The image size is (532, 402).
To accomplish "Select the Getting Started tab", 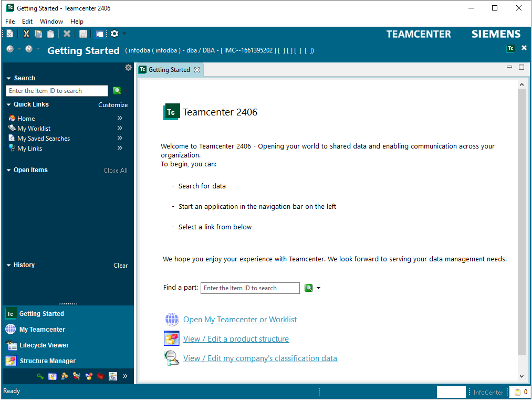I will 169,70.
